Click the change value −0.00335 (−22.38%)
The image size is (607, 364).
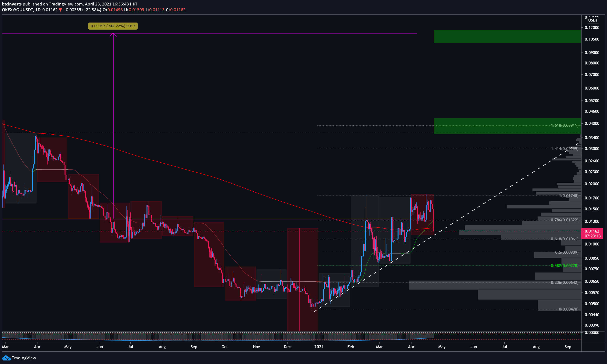click(82, 10)
